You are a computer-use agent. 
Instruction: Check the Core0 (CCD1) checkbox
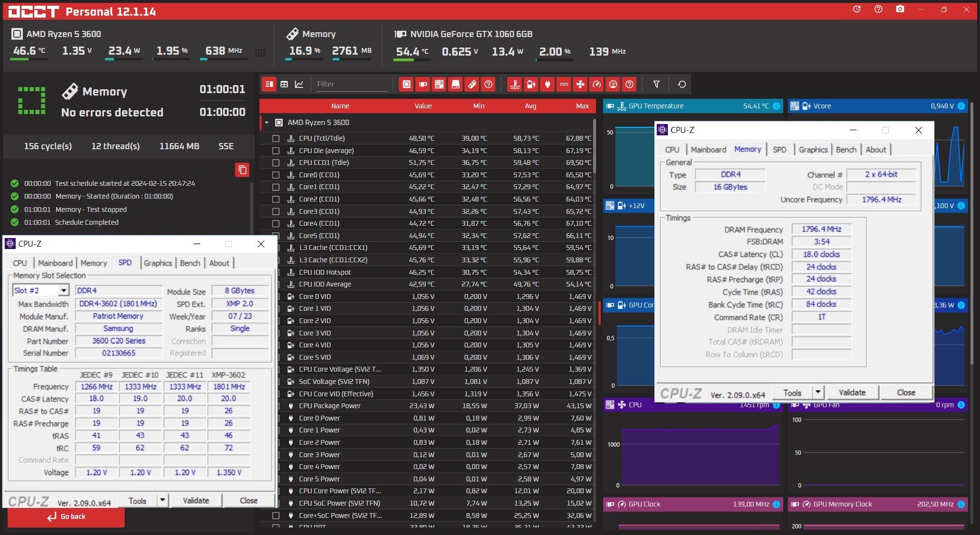coord(276,175)
